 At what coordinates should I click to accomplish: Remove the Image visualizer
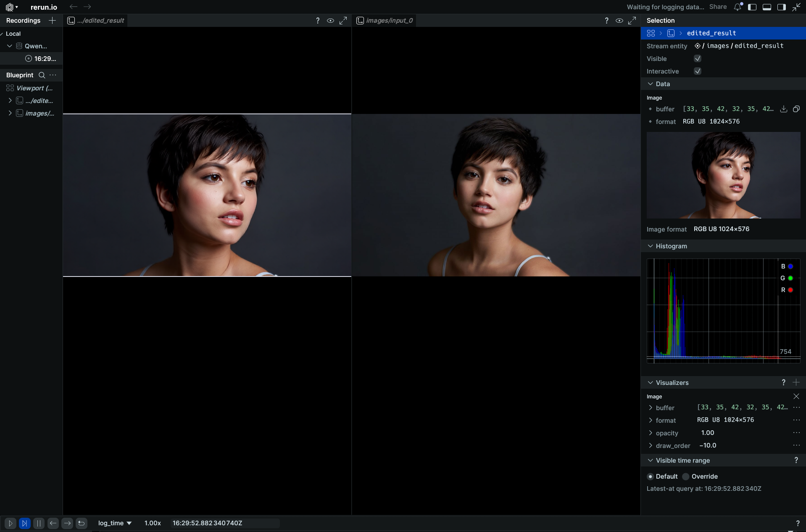(x=796, y=396)
